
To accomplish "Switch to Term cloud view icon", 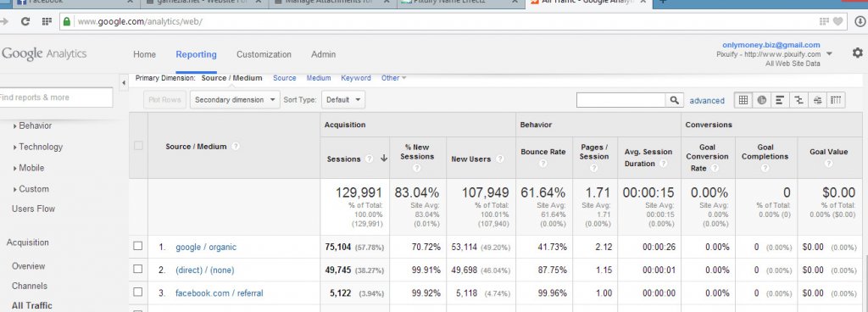I will pyautogui.click(x=817, y=100).
